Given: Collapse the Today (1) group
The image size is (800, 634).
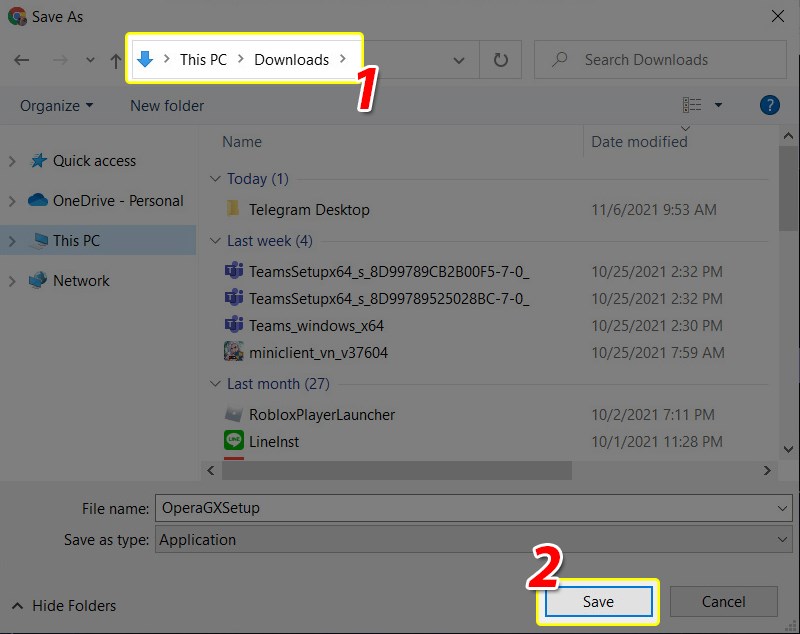Looking at the screenshot, I should click(215, 179).
